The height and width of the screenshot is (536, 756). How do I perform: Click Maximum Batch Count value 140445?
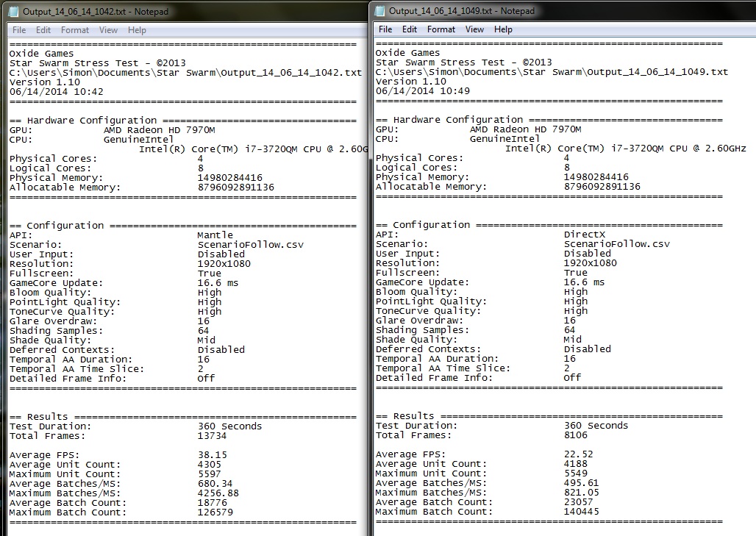pyautogui.click(x=582, y=512)
